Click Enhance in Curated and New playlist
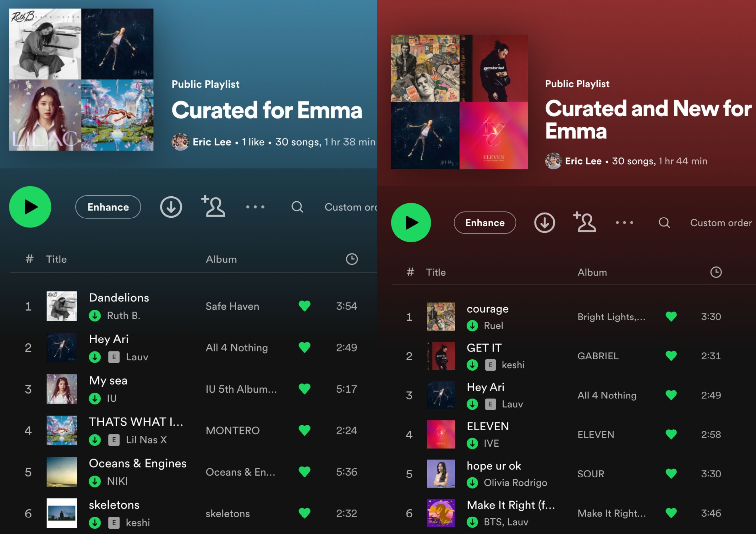The width and height of the screenshot is (756, 534). (485, 223)
